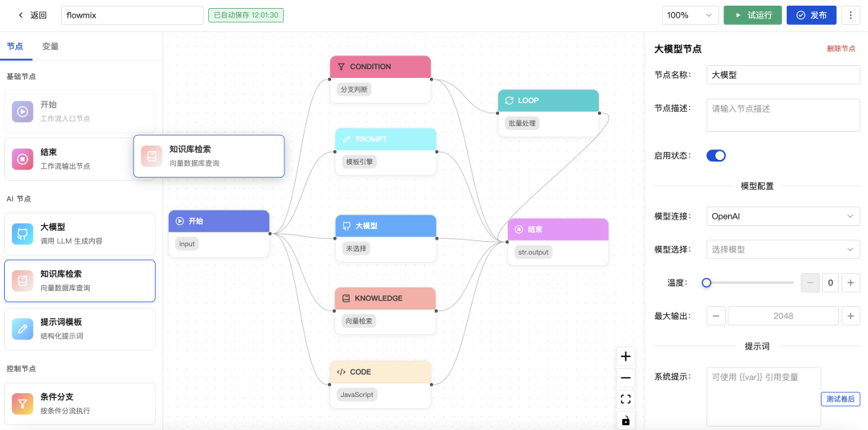The image size is (868, 430).
Task: Click the loop icon on LOOP node
Action: click(x=510, y=100)
